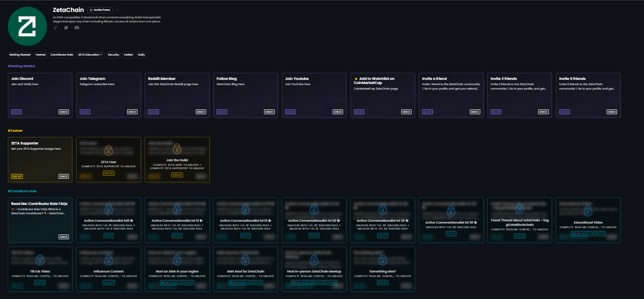Click the lock icon on Educational Video quest

tap(588, 211)
